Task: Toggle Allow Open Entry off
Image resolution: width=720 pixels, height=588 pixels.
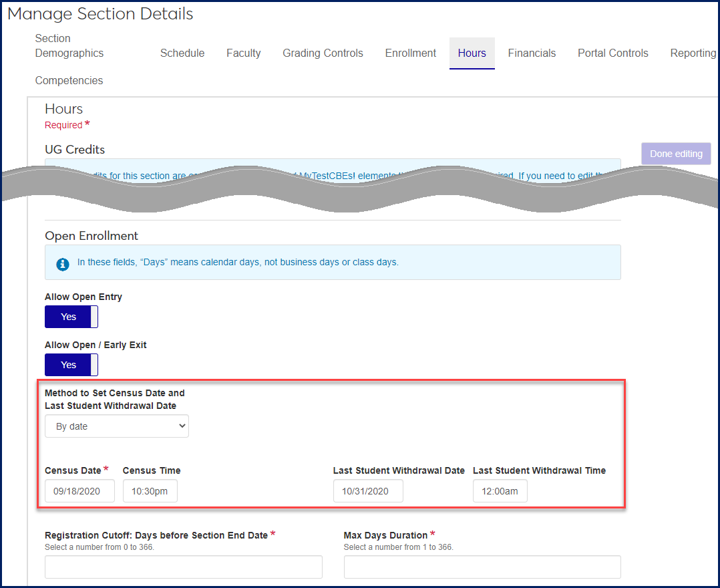Action: click(x=71, y=316)
